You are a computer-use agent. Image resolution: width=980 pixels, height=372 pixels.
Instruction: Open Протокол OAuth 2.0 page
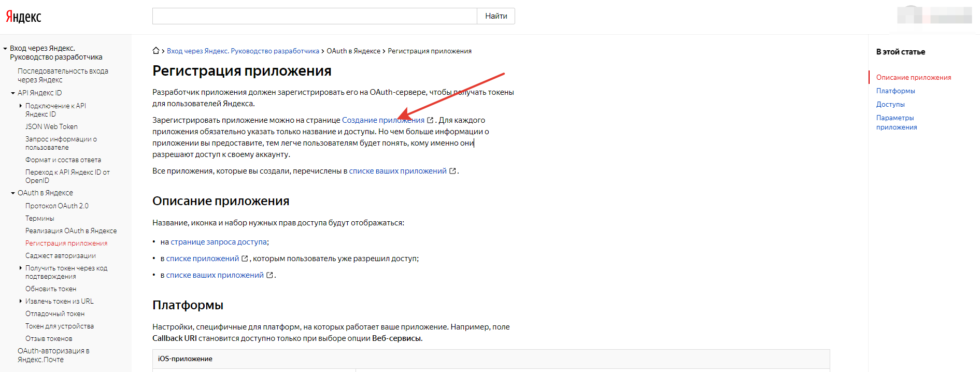(57, 206)
